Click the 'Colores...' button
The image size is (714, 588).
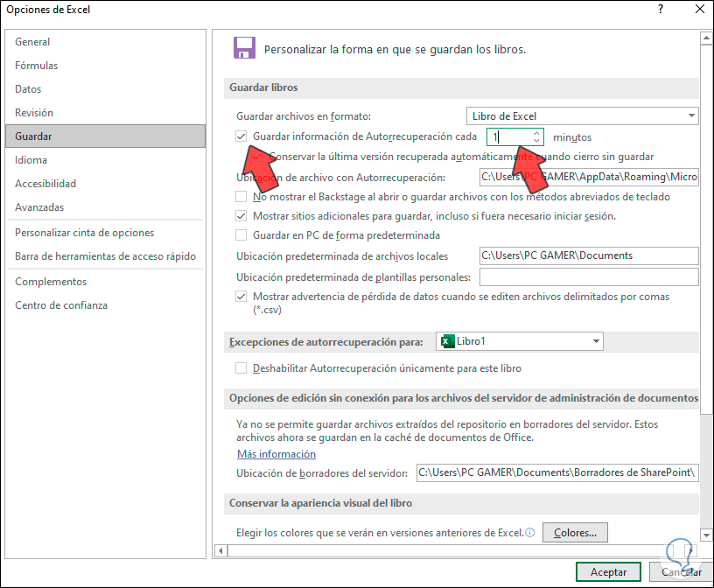(575, 532)
